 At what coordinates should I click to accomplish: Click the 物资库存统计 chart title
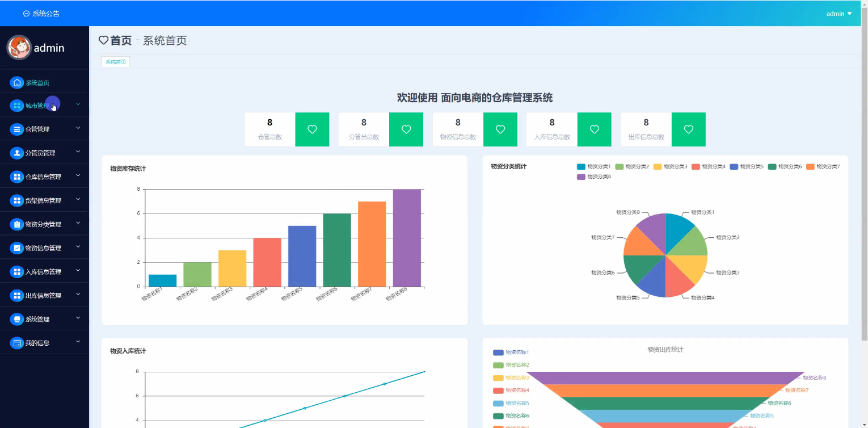pyautogui.click(x=128, y=169)
